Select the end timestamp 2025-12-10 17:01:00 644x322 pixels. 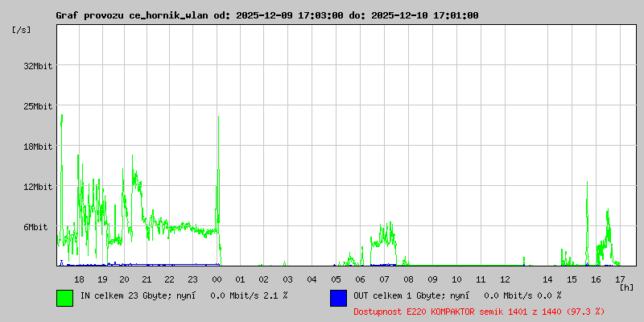425,15
